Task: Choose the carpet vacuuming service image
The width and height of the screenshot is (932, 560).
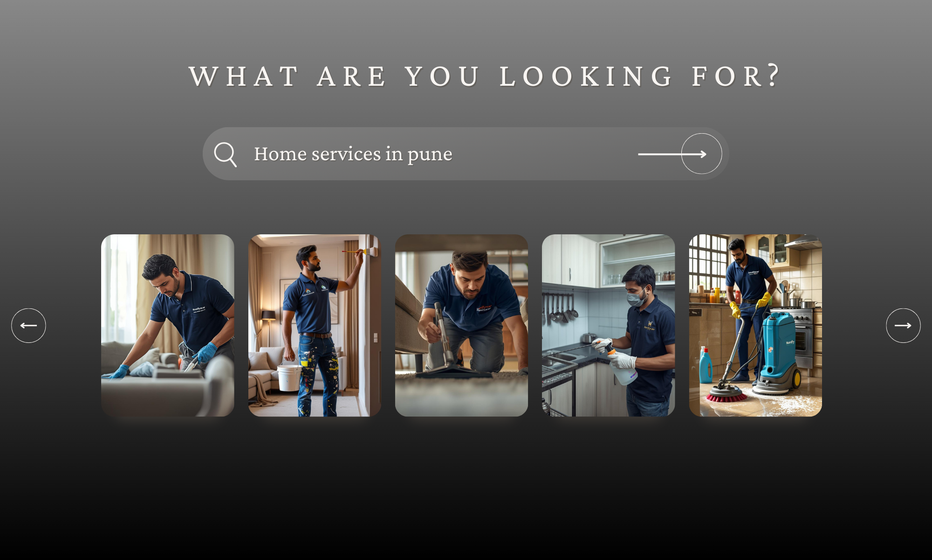Action: coord(461,325)
